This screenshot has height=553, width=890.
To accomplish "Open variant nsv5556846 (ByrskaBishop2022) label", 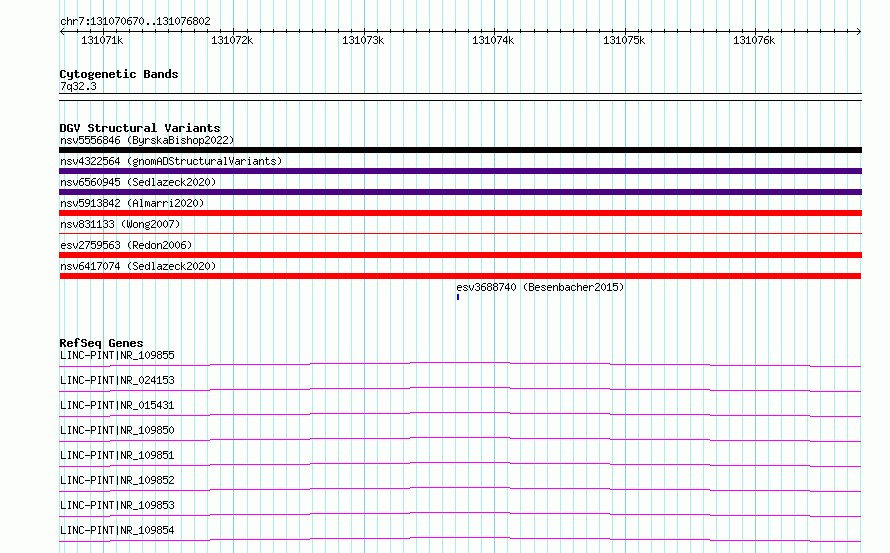I will pos(147,140).
